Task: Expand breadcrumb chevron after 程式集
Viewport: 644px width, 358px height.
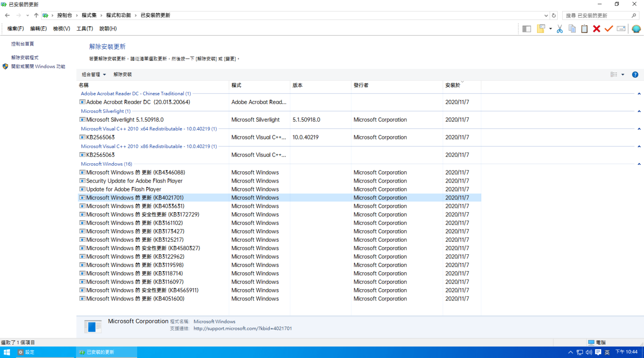Action: coord(101,15)
